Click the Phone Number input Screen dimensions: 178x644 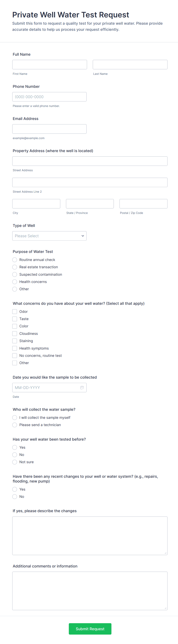pos(49,97)
